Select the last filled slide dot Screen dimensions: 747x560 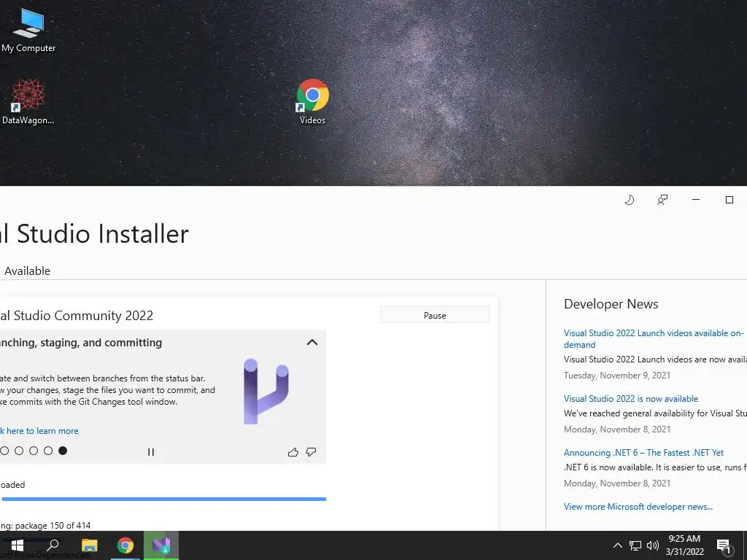click(63, 451)
